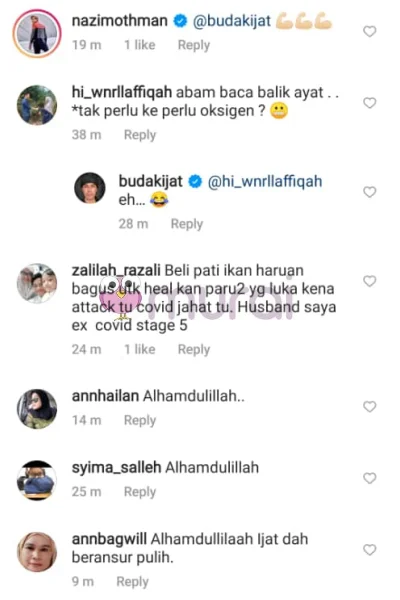400x600 pixels.
Task: Like zalilah_razali's comment about ikan haruan
Action: point(369,281)
